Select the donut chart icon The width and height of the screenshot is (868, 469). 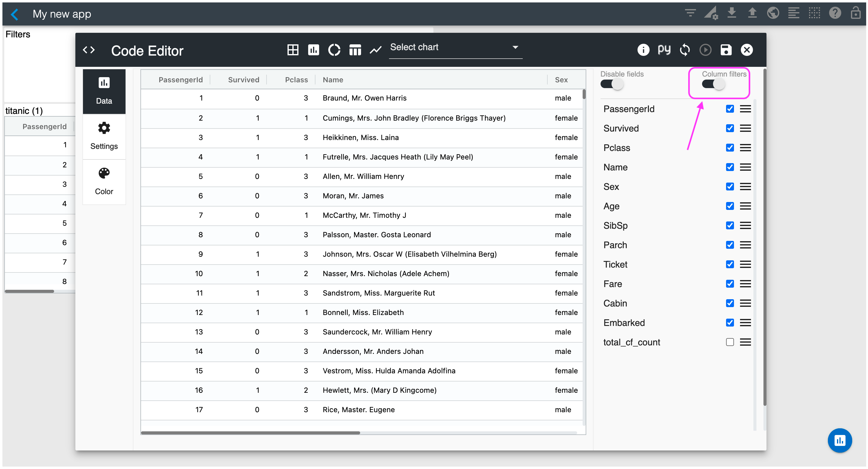tap(334, 50)
